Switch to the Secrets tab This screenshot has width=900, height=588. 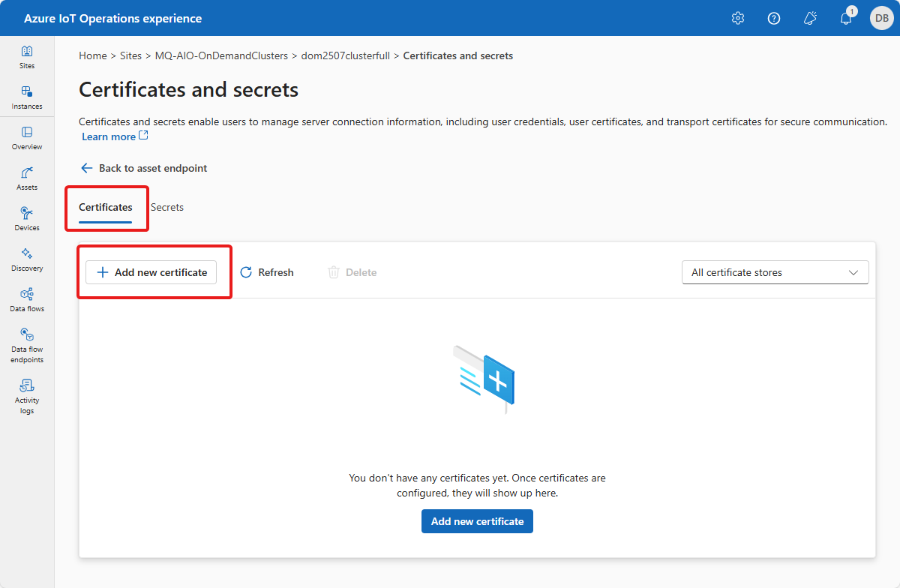coord(166,207)
